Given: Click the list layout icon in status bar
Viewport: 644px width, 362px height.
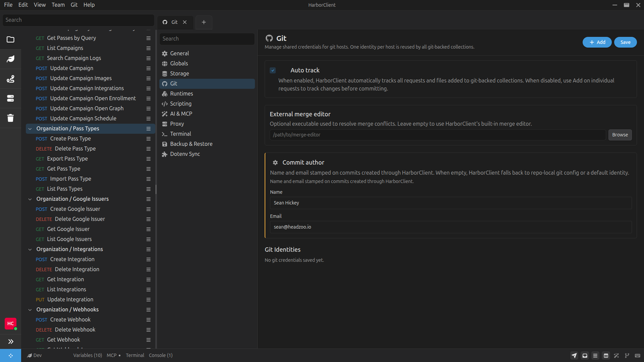Looking at the screenshot, I should pyautogui.click(x=595, y=355).
